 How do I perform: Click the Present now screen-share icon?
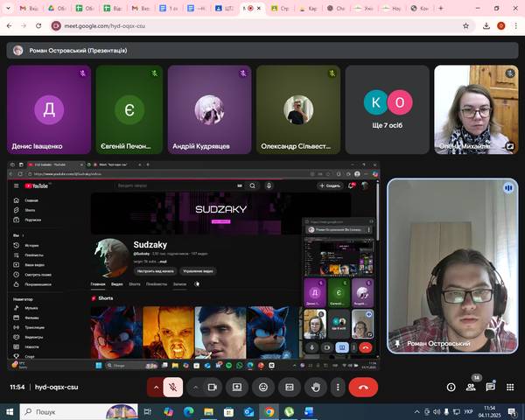point(236,387)
